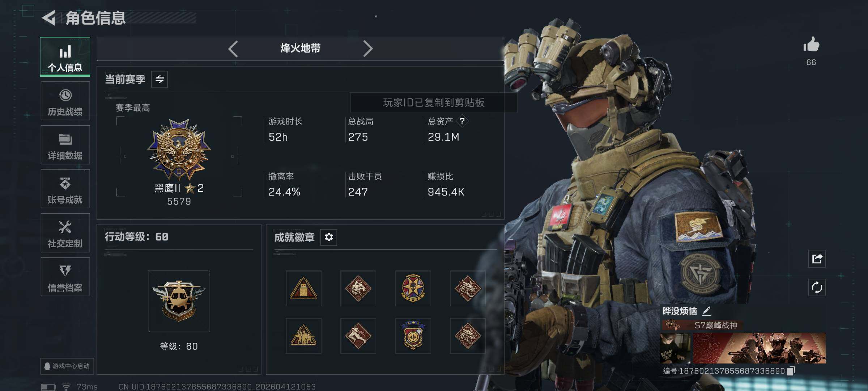Open the 详细数据 tab
Image resolution: width=868 pixels, height=391 pixels.
tap(65, 145)
